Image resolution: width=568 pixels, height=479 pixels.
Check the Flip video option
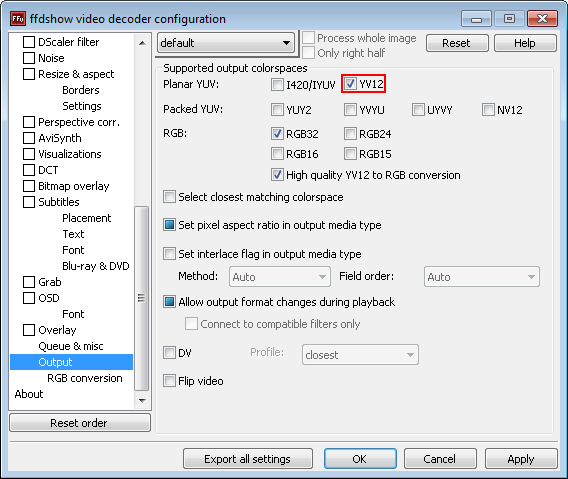pos(169,381)
